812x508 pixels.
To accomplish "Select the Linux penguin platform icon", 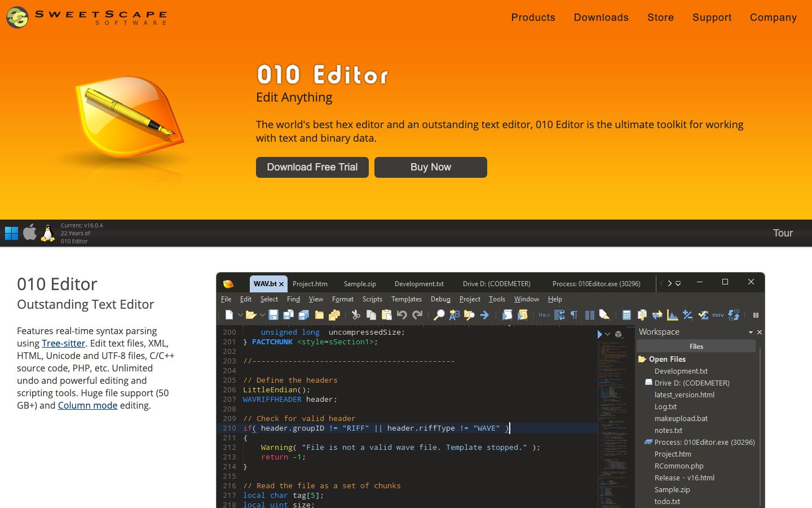I will pyautogui.click(x=48, y=233).
